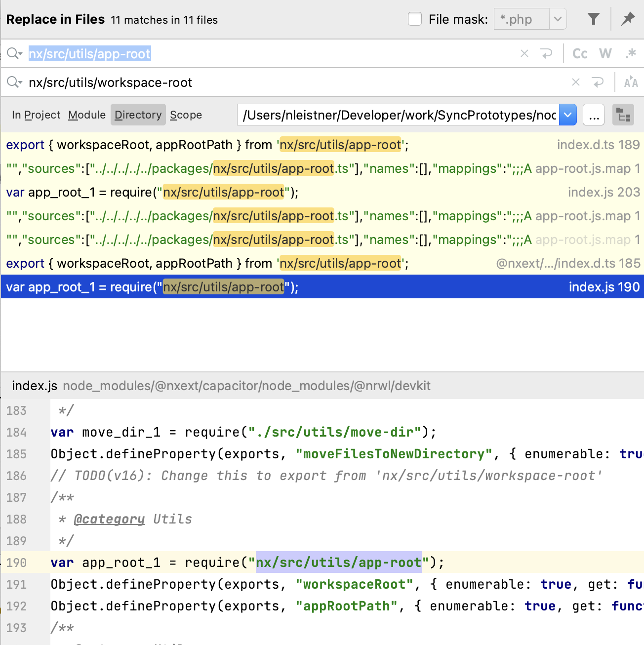This screenshot has height=645, width=644.
Task: Clear the replacement field with the × icon
Action: click(576, 82)
